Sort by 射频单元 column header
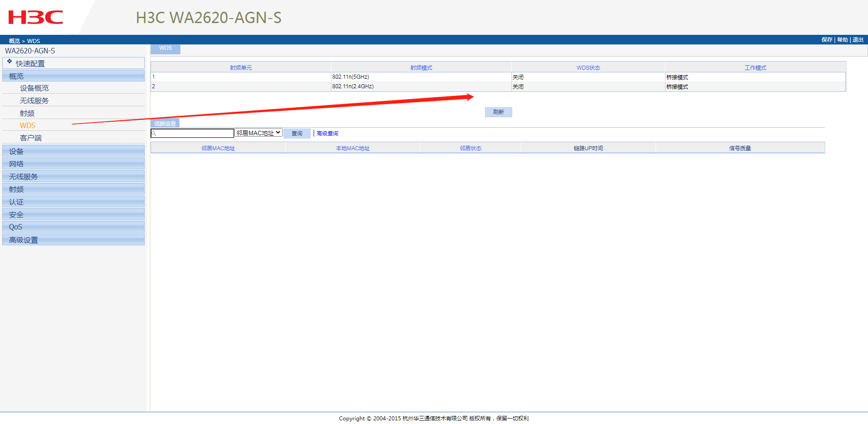 (x=241, y=68)
